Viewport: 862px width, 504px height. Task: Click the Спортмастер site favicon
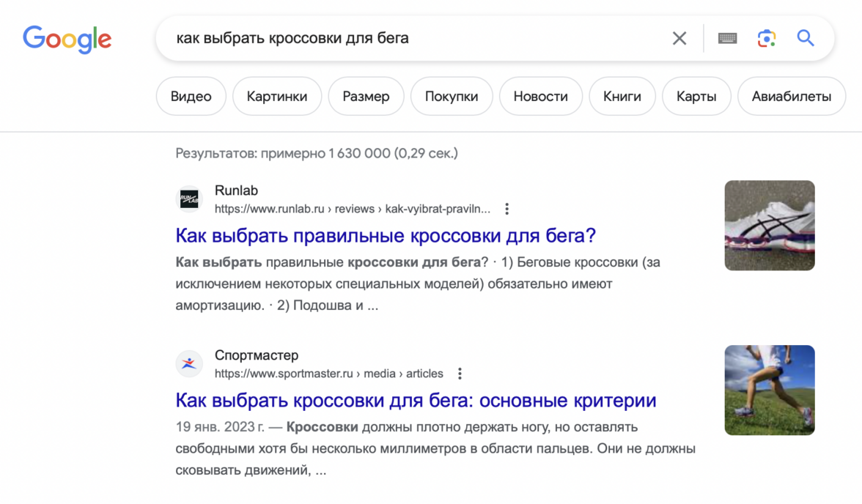tap(190, 364)
